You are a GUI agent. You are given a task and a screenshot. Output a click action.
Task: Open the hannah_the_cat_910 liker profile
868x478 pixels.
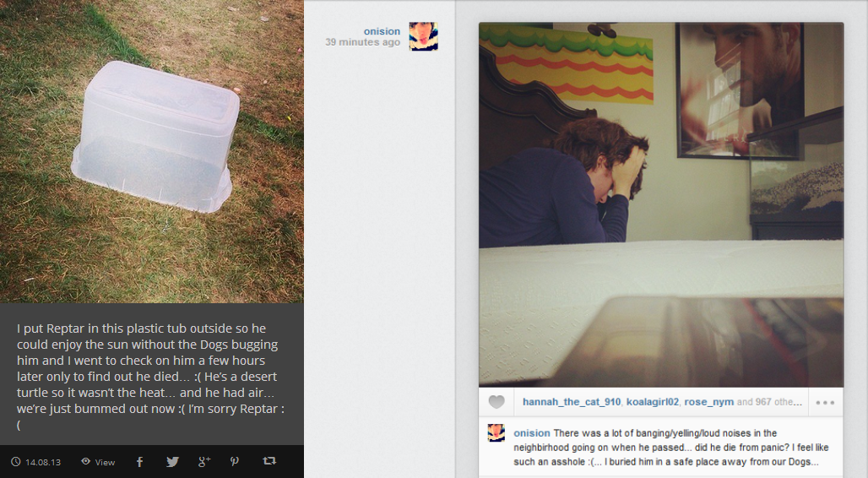click(x=572, y=402)
